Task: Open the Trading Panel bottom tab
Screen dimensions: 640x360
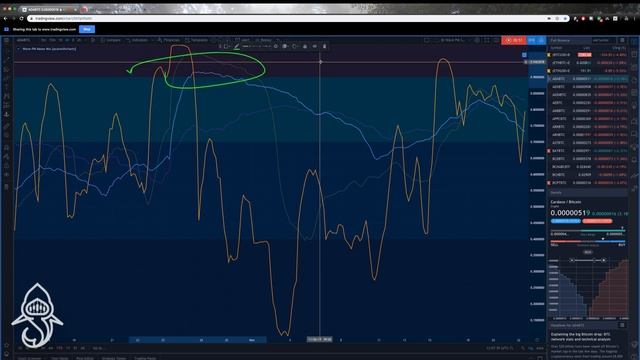Action: 145,358
